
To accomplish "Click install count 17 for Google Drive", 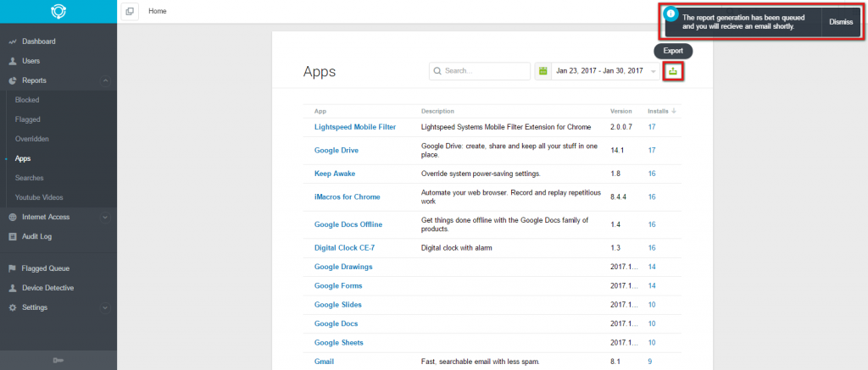I will point(652,151).
